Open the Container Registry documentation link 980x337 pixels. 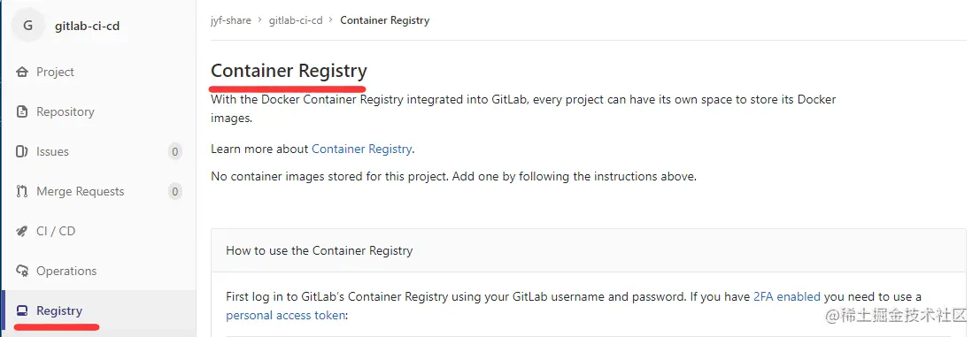[361, 149]
